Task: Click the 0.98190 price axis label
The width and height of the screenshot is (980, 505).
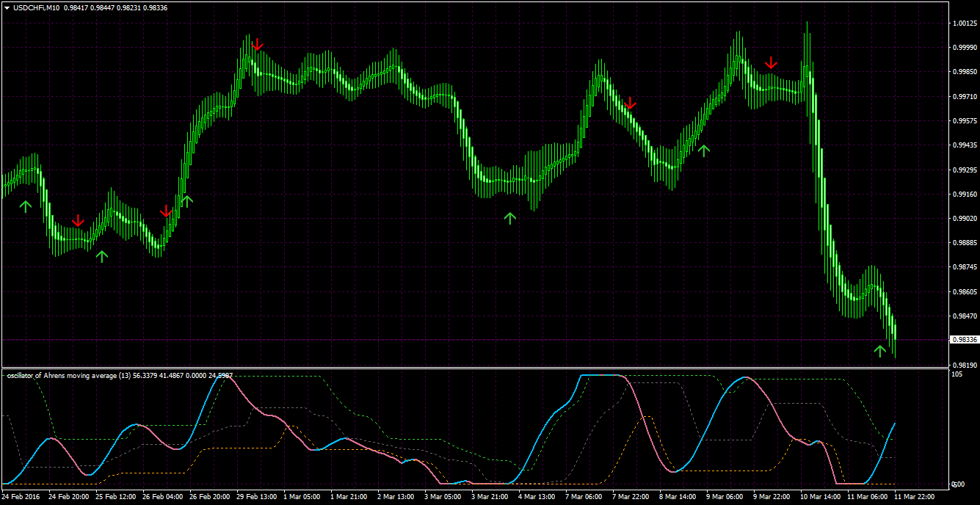Action: tap(964, 365)
